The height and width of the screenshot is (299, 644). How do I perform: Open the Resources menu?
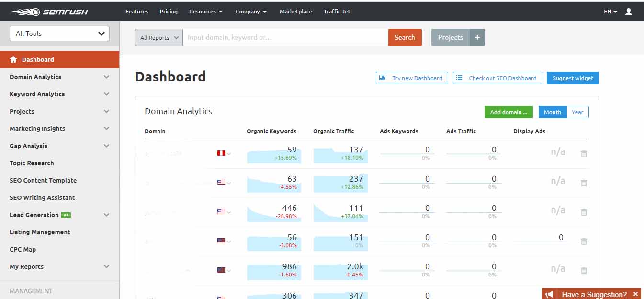[x=205, y=11]
